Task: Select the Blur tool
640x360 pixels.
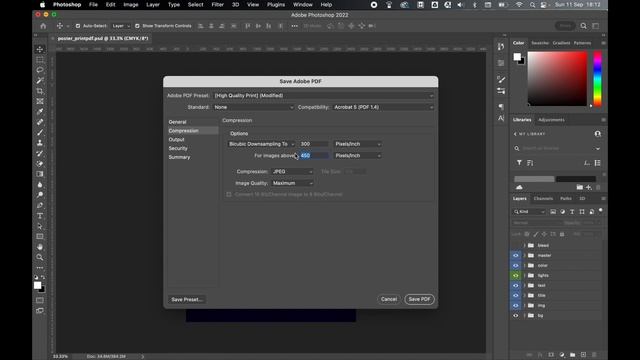Action: [x=40, y=184]
